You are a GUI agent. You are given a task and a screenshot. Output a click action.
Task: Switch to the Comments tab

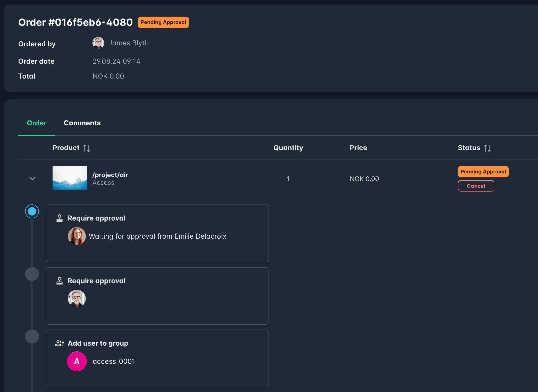tap(82, 123)
